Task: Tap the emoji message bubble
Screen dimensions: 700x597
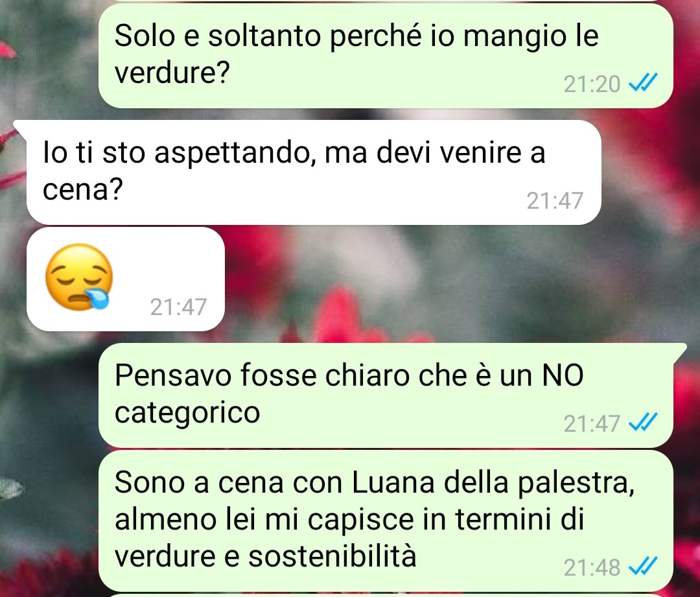Action: coord(126,279)
